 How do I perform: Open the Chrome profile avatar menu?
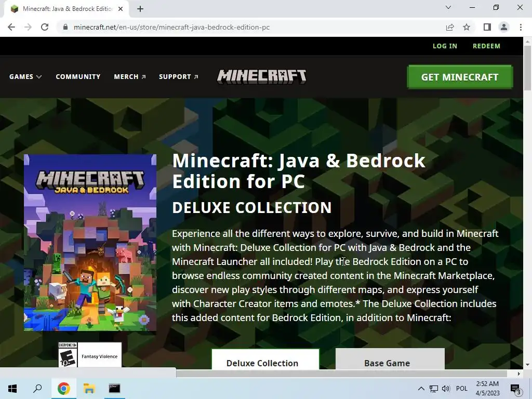tap(504, 27)
